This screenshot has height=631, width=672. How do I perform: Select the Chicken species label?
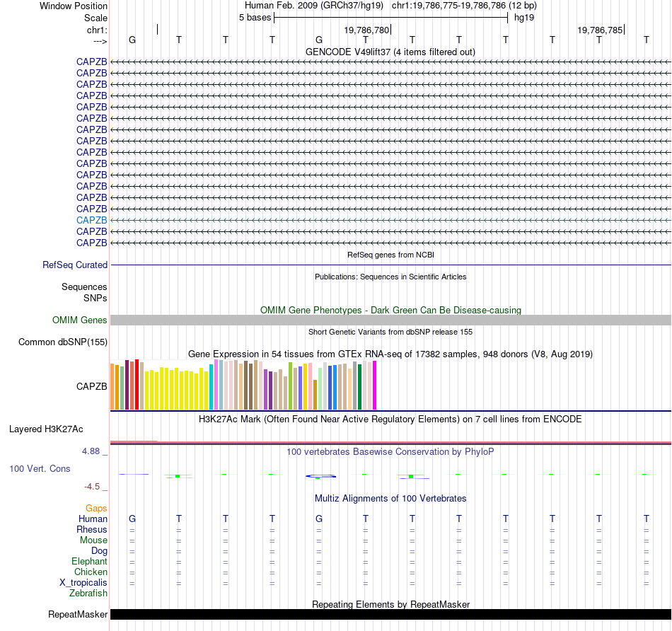(x=91, y=572)
